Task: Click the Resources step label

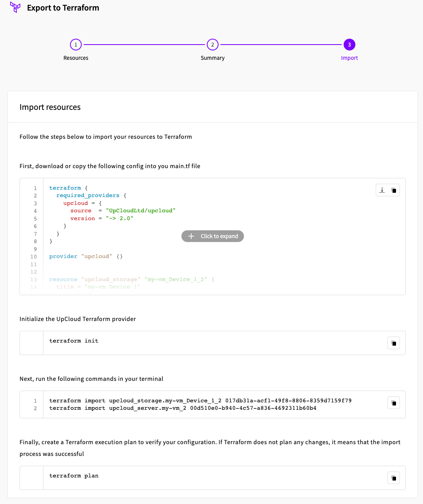Action: (x=76, y=58)
